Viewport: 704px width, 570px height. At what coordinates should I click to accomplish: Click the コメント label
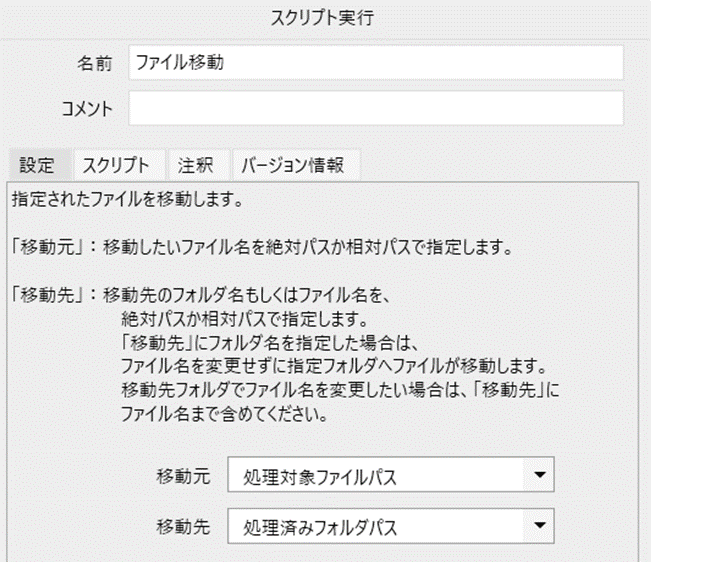[87, 109]
